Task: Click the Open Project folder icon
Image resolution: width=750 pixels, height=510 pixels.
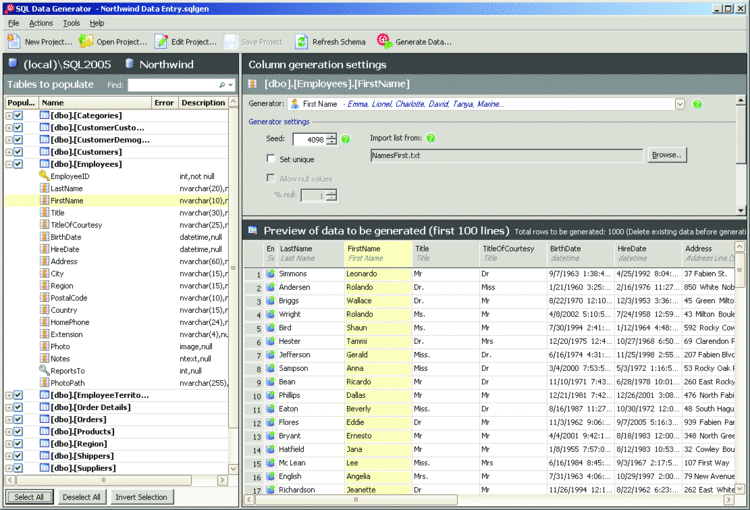Action: (x=86, y=42)
